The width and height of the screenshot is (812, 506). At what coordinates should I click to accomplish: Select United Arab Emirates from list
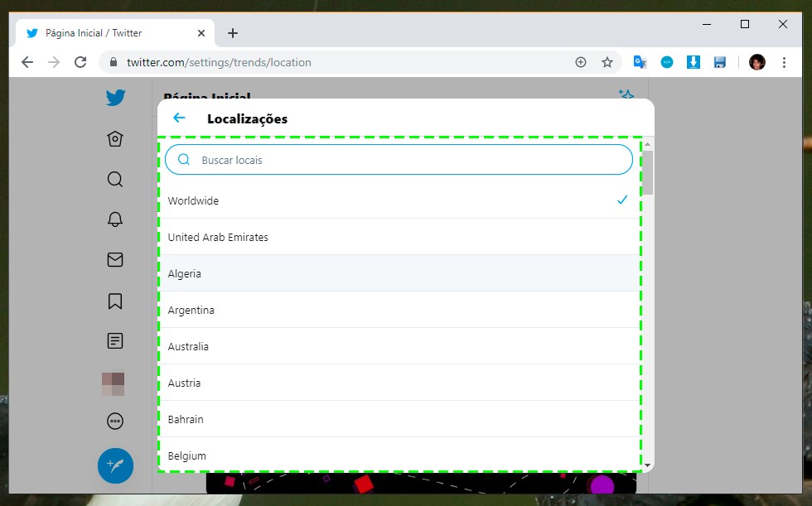pyautogui.click(x=399, y=237)
